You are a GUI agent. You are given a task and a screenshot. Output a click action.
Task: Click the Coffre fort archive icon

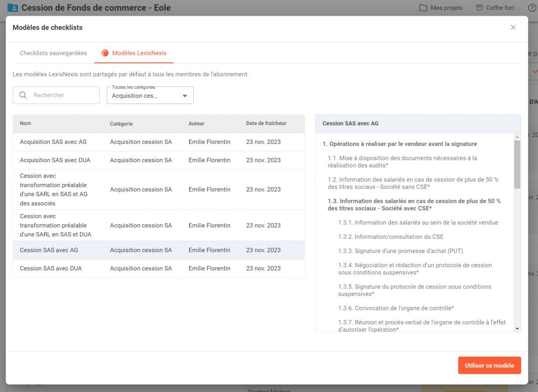tap(479, 7)
